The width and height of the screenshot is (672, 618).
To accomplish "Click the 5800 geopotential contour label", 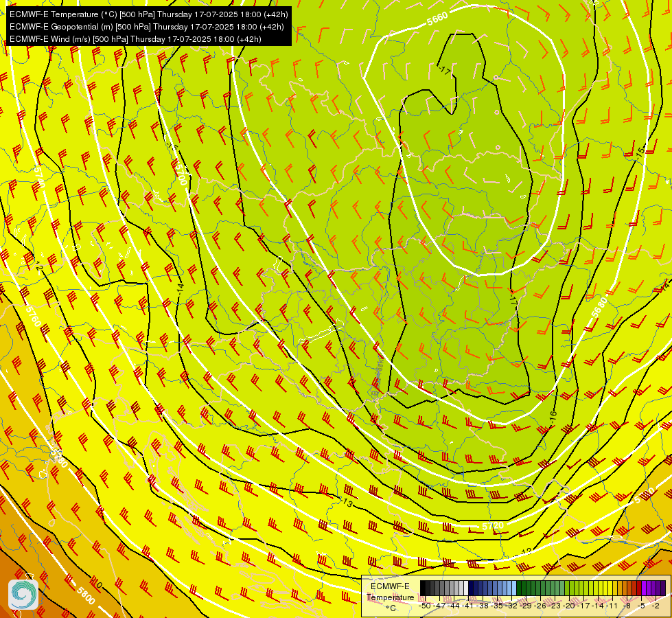I will click(x=86, y=596).
